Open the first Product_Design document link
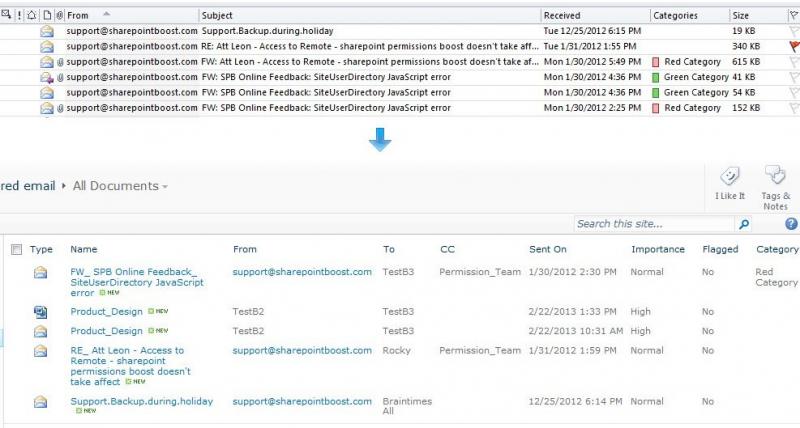The height and width of the screenshot is (428, 800). pos(106,311)
